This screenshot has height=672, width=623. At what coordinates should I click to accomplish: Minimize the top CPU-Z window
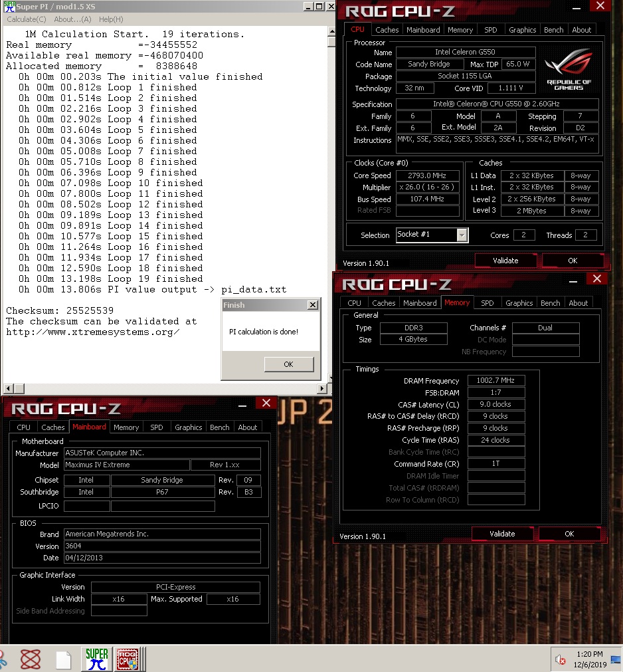577,8
